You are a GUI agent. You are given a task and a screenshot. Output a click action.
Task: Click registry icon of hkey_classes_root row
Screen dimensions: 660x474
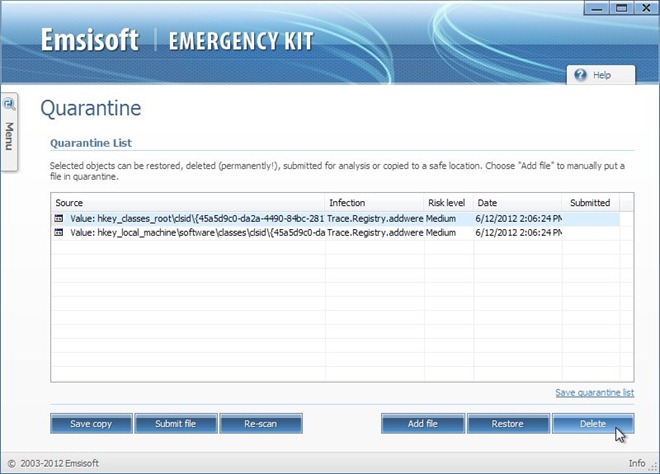pyautogui.click(x=59, y=218)
